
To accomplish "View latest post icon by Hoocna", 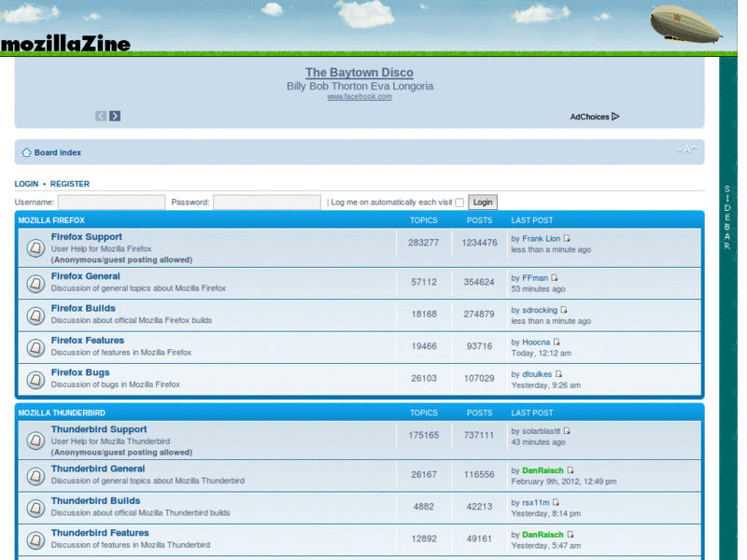I will pyautogui.click(x=557, y=342).
